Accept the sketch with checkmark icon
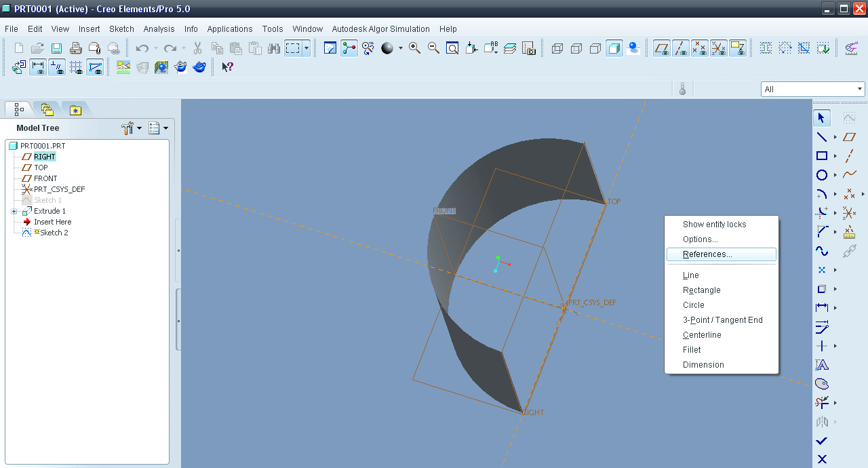868x468 pixels. pos(822,441)
